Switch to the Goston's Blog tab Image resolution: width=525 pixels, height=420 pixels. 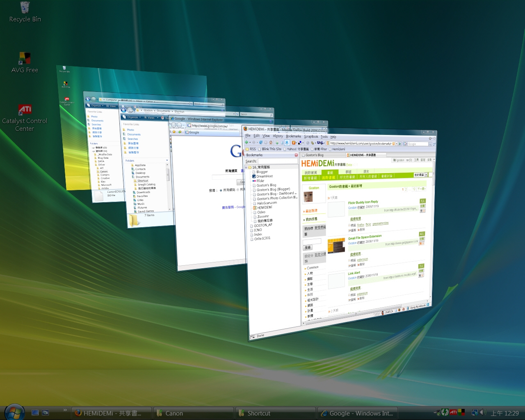coord(315,155)
